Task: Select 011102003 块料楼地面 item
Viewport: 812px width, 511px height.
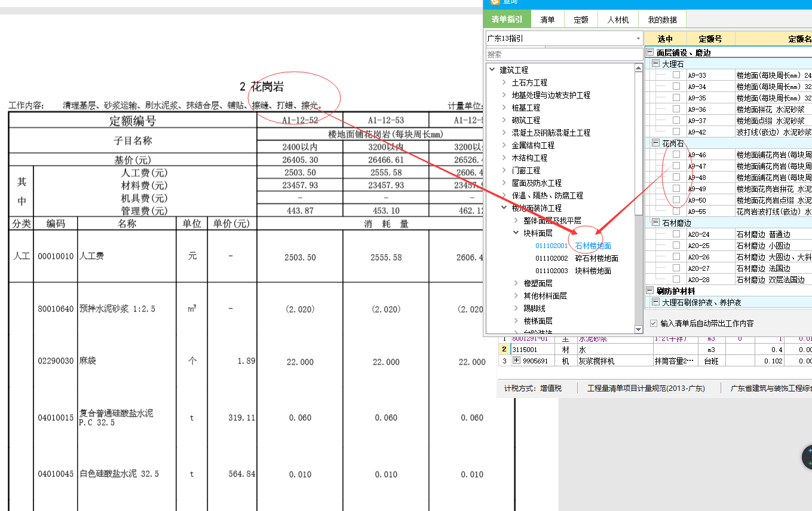Action: click(x=573, y=271)
